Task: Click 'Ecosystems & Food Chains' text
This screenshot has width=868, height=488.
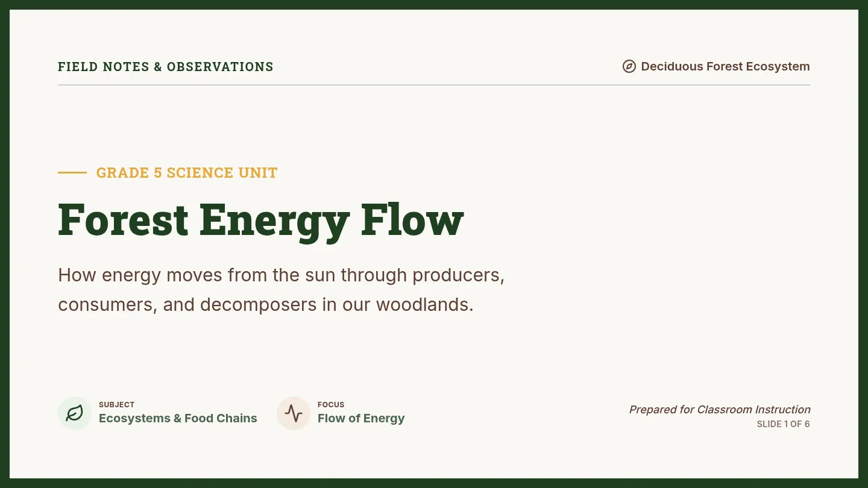Action: coord(178,418)
